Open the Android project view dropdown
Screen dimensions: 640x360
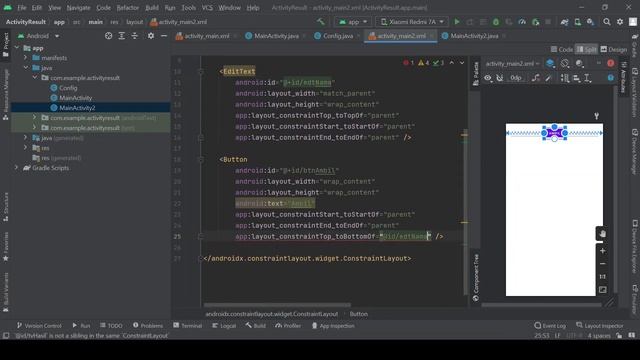pyautogui.click(x=38, y=36)
